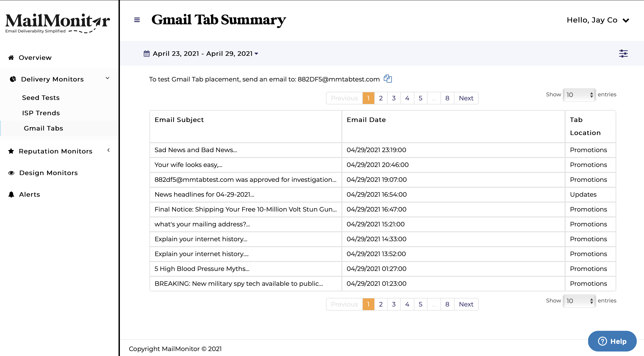
Task: Open the hamburger navigation menu
Action: (137, 20)
